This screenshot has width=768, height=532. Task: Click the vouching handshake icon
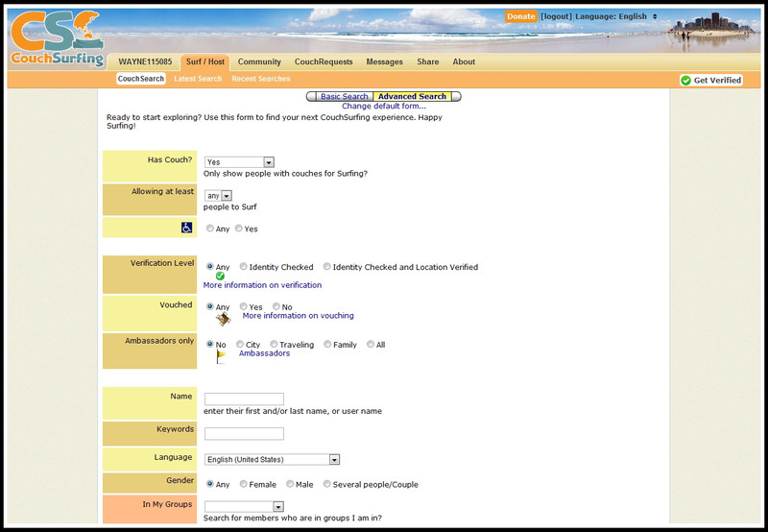(224, 319)
